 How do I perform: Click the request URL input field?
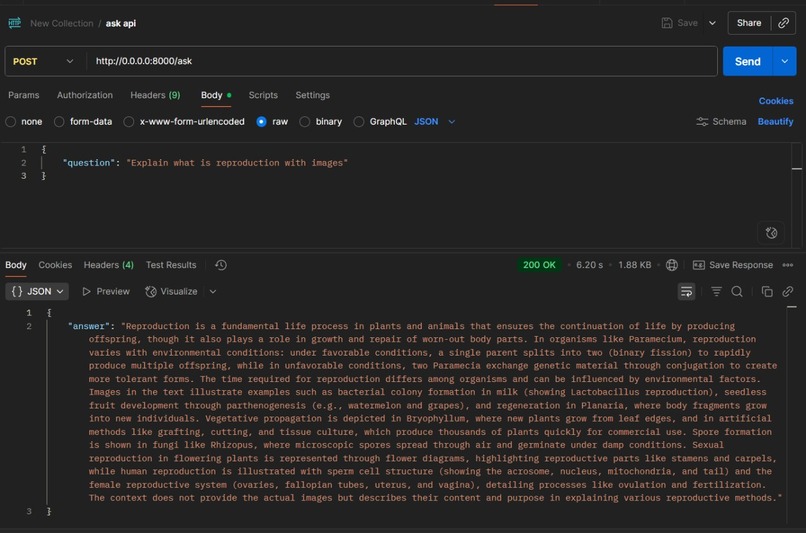pos(401,61)
